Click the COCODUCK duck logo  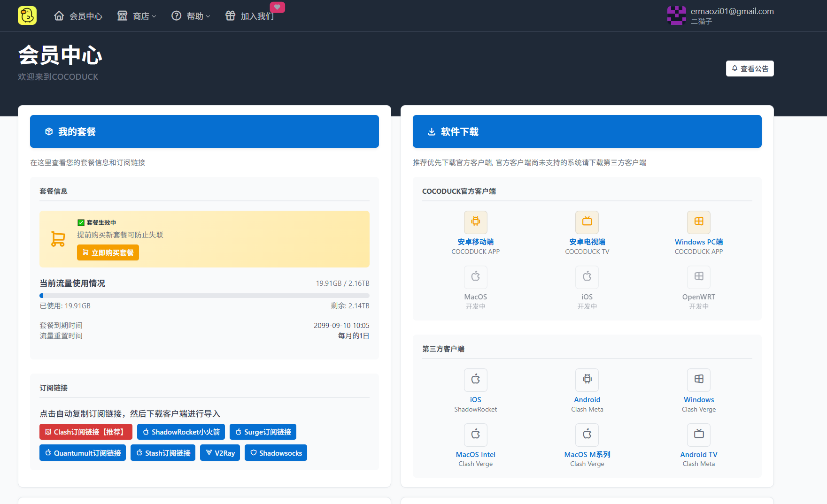tap(27, 15)
